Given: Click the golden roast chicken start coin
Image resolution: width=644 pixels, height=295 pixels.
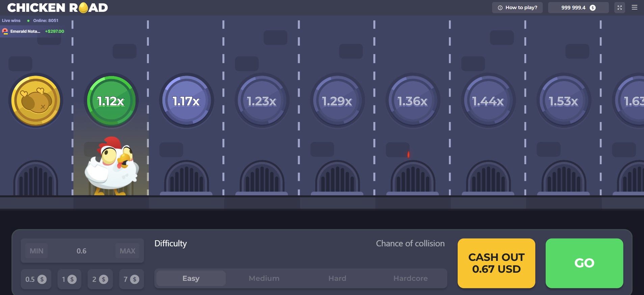Looking at the screenshot, I should (x=36, y=100).
